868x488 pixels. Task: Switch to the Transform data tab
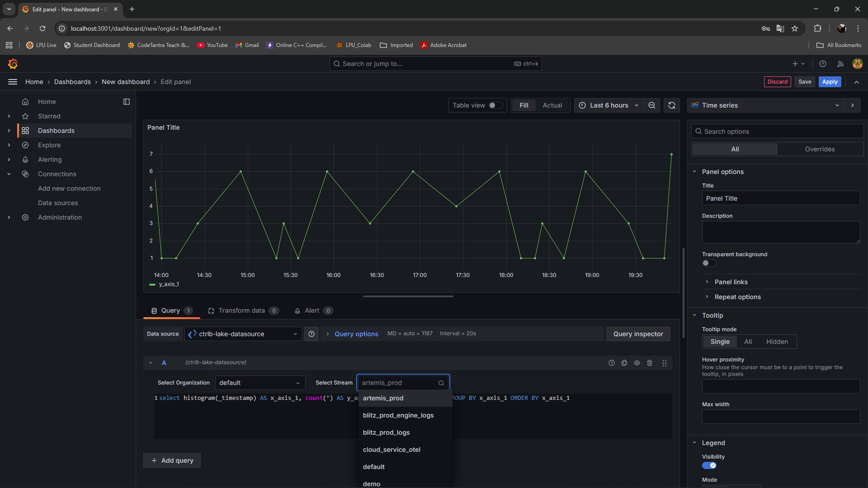(242, 310)
